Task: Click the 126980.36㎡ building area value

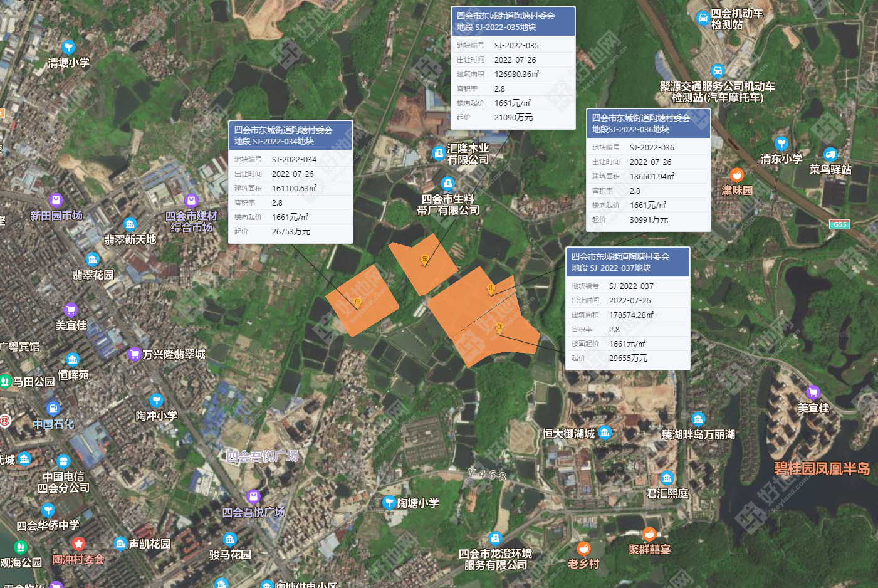Action: click(x=516, y=74)
